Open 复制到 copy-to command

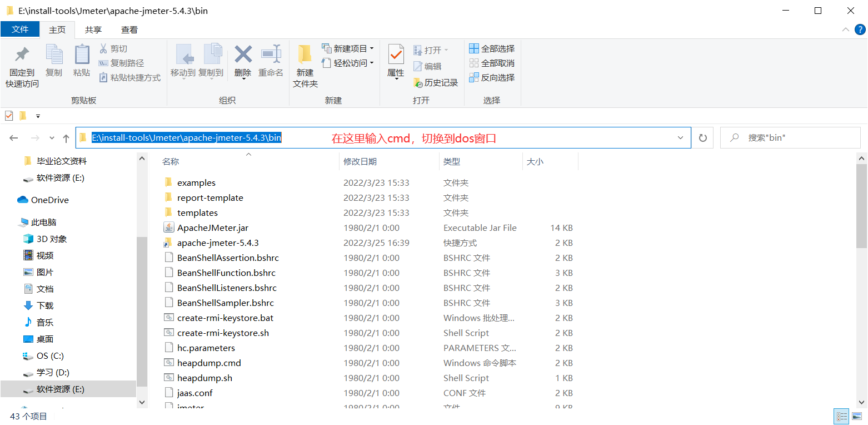coord(211,61)
